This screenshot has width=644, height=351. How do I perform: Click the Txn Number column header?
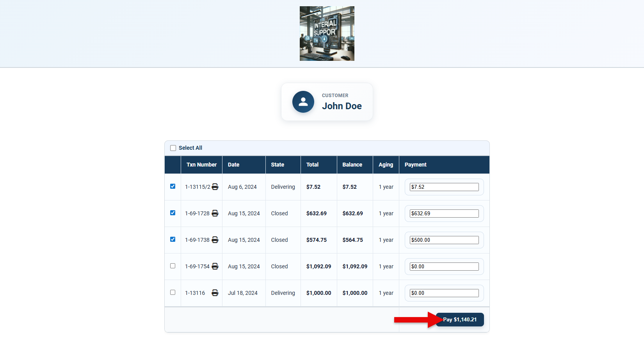pyautogui.click(x=201, y=165)
